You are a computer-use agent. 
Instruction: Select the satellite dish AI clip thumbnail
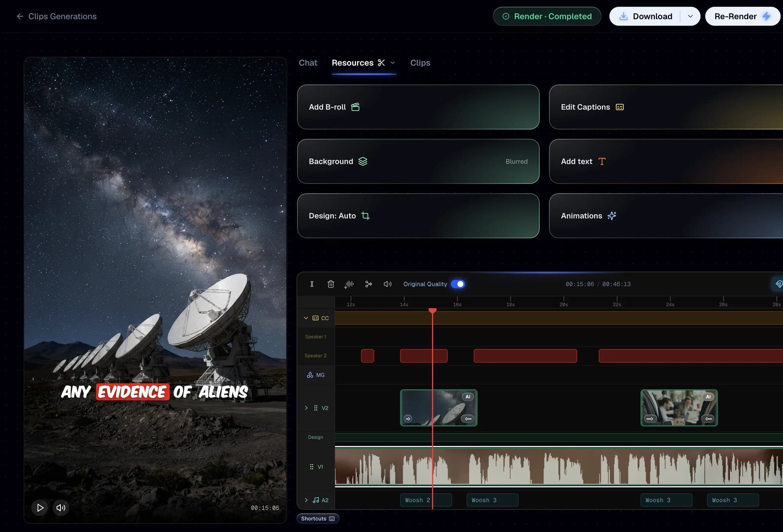(438, 408)
